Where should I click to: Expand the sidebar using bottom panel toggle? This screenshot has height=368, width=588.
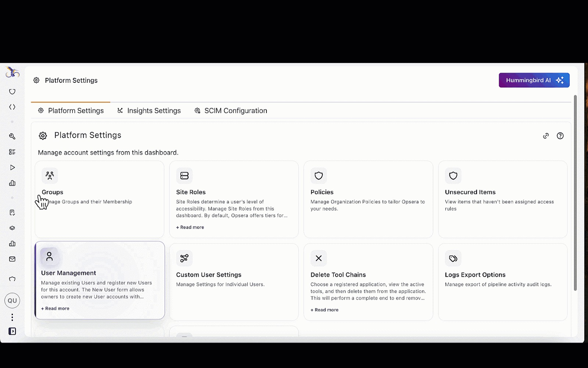[12, 331]
